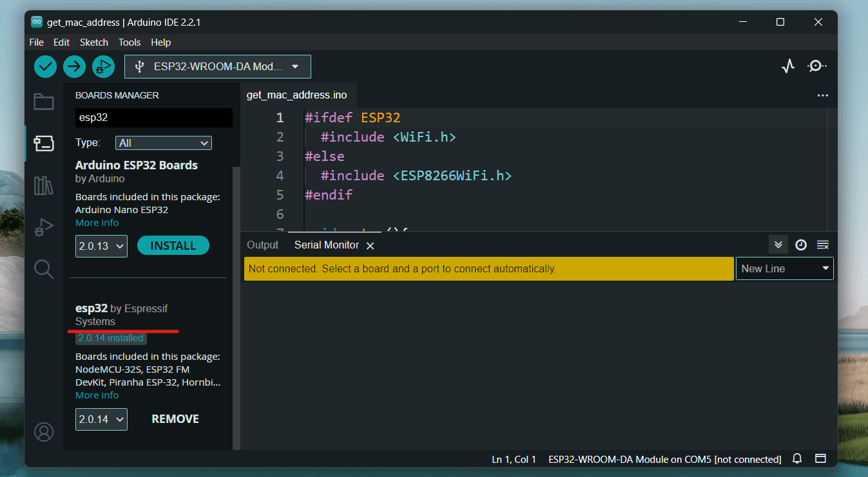Click the 2.0.14 installed badge
This screenshot has width=868, height=477.
tap(111, 338)
